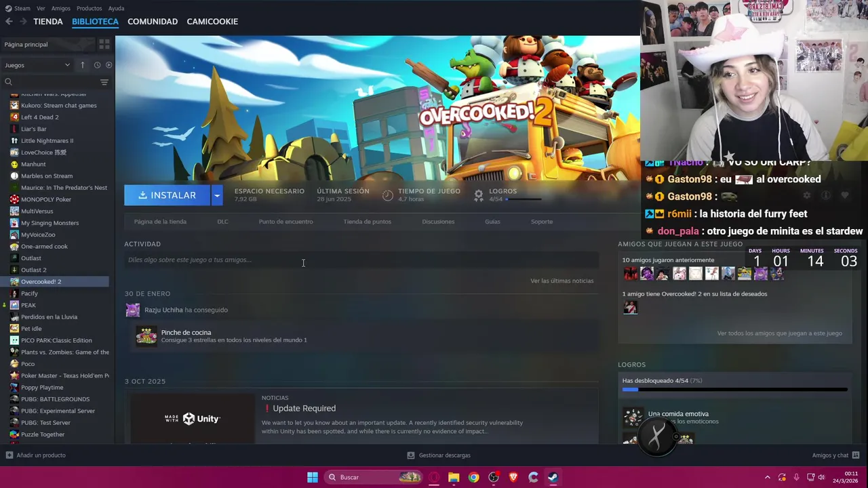The image size is (868, 488).
Task: Switch to the TIENDA tab
Action: tap(48, 22)
